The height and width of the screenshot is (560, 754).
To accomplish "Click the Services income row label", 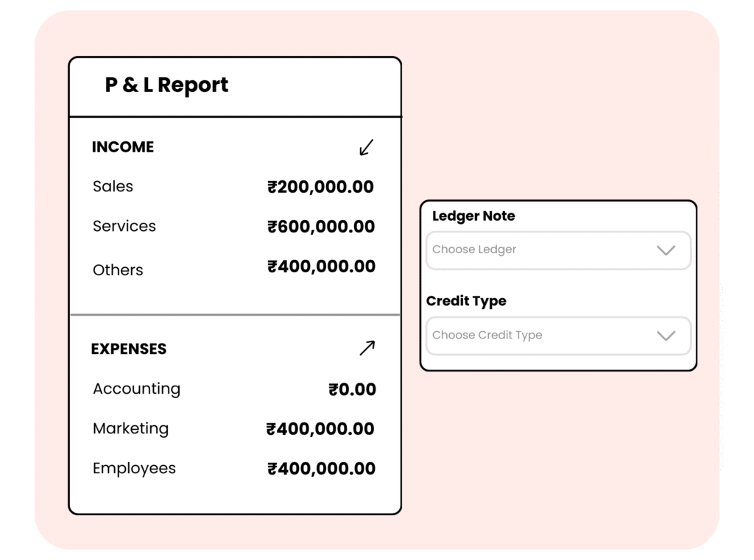I will pos(124,227).
